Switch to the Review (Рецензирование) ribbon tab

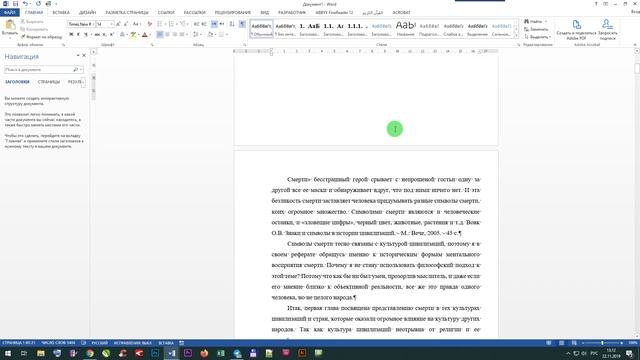point(233,13)
